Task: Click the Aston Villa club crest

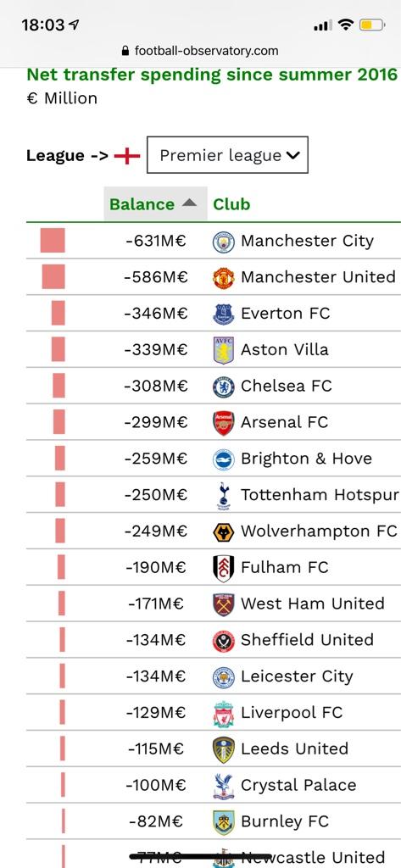Action: tap(223, 350)
